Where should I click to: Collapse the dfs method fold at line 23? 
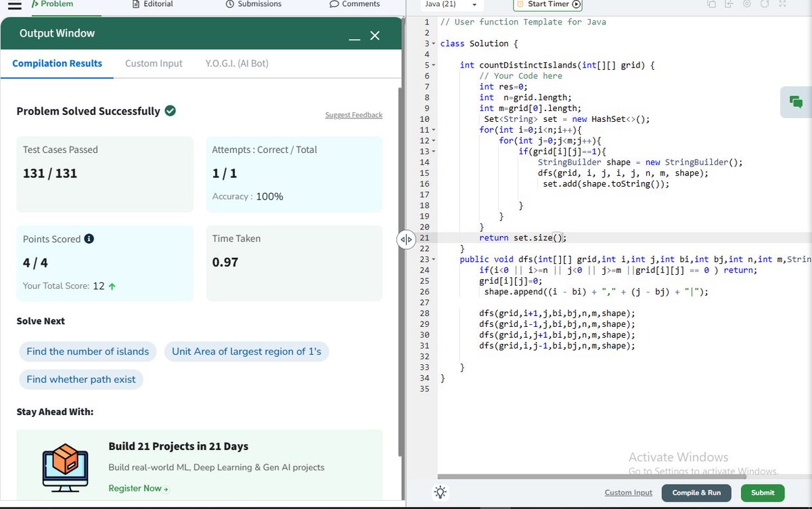tap(434, 259)
